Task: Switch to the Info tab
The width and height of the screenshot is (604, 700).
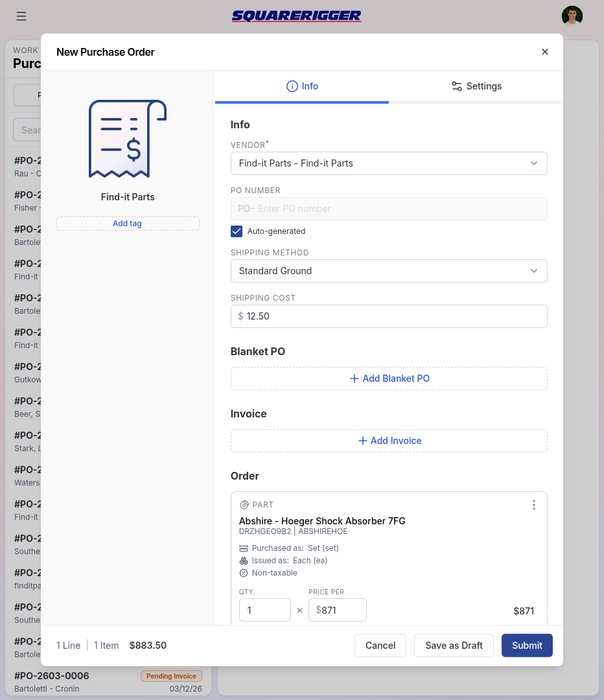Action: [302, 86]
